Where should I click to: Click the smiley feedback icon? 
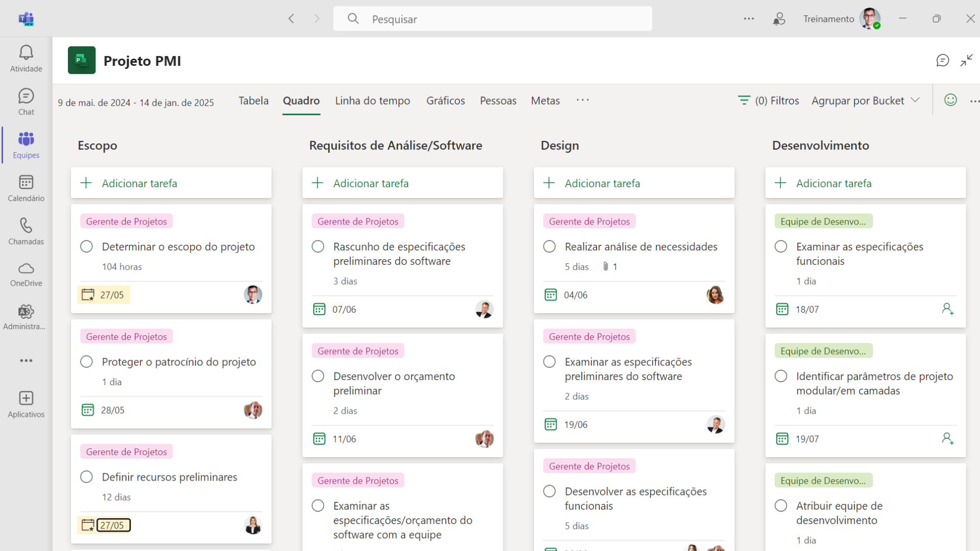(950, 100)
